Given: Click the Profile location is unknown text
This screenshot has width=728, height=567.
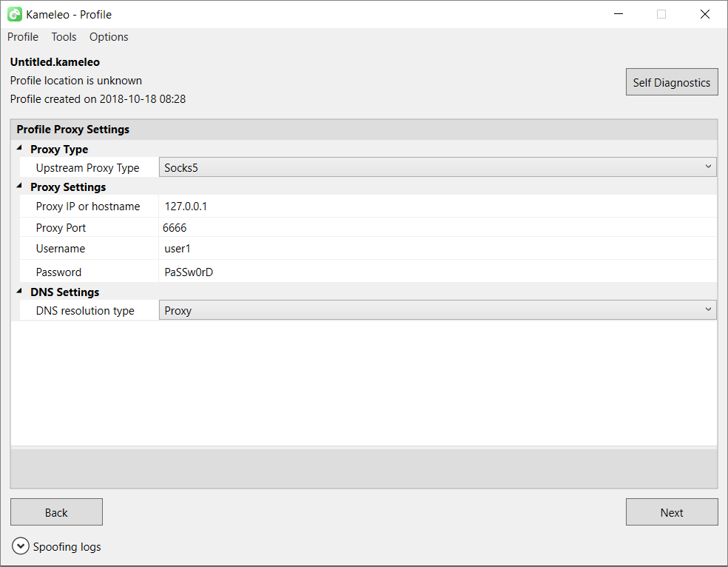Looking at the screenshot, I should click(76, 81).
